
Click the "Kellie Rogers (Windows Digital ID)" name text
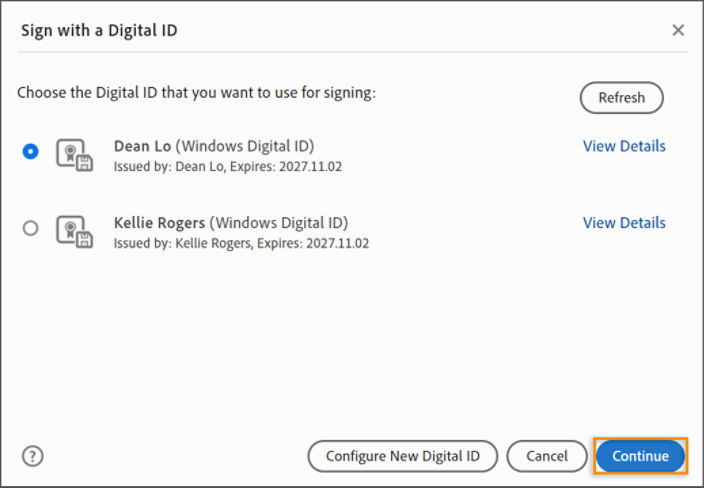click(x=231, y=223)
